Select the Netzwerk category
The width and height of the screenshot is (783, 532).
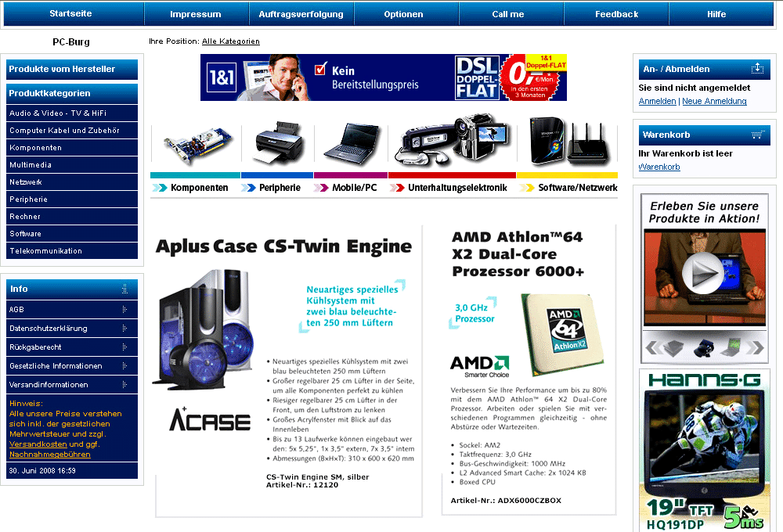(x=72, y=182)
